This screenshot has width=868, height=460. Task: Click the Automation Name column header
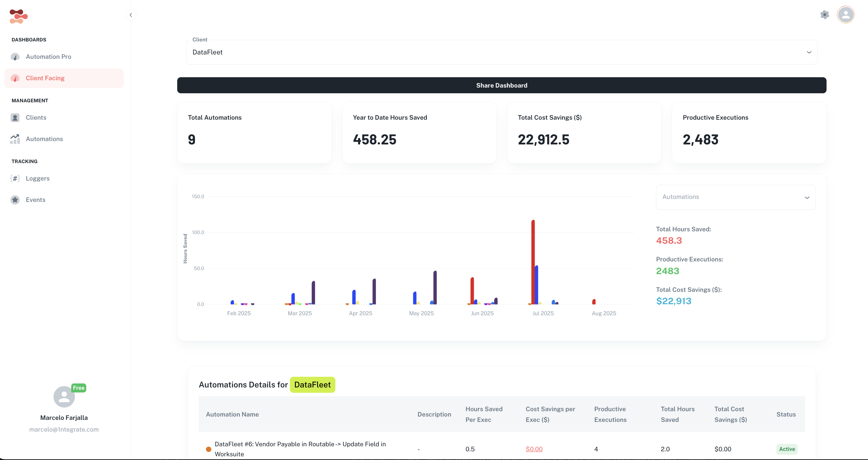click(x=232, y=415)
